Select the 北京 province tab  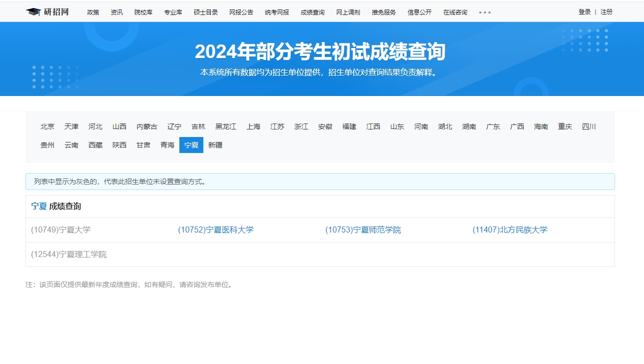coord(47,126)
